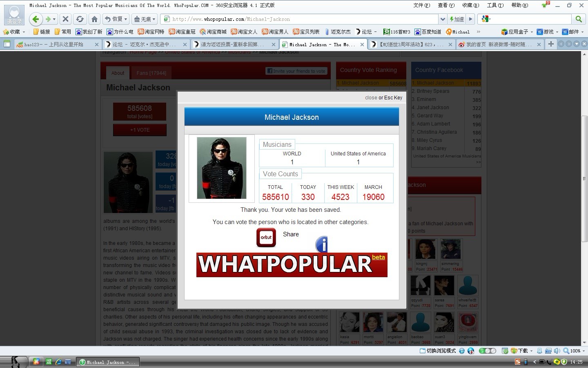
Task: Open the 恢复 restore dropdown
Action: coord(116,19)
